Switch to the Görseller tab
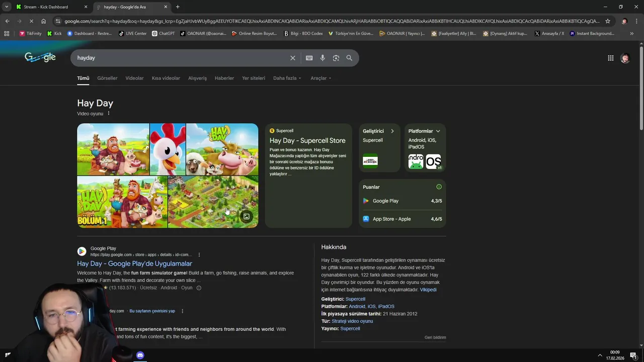644x362 pixels. pos(107,78)
